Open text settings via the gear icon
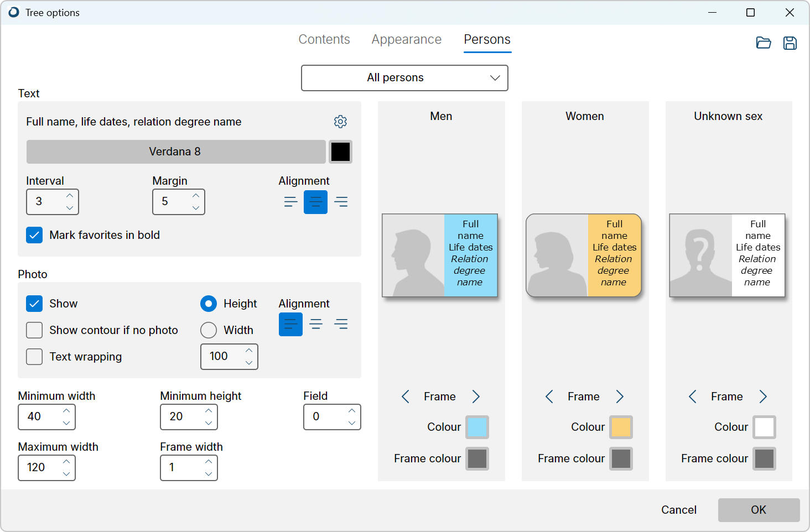810x532 pixels. [x=340, y=122]
